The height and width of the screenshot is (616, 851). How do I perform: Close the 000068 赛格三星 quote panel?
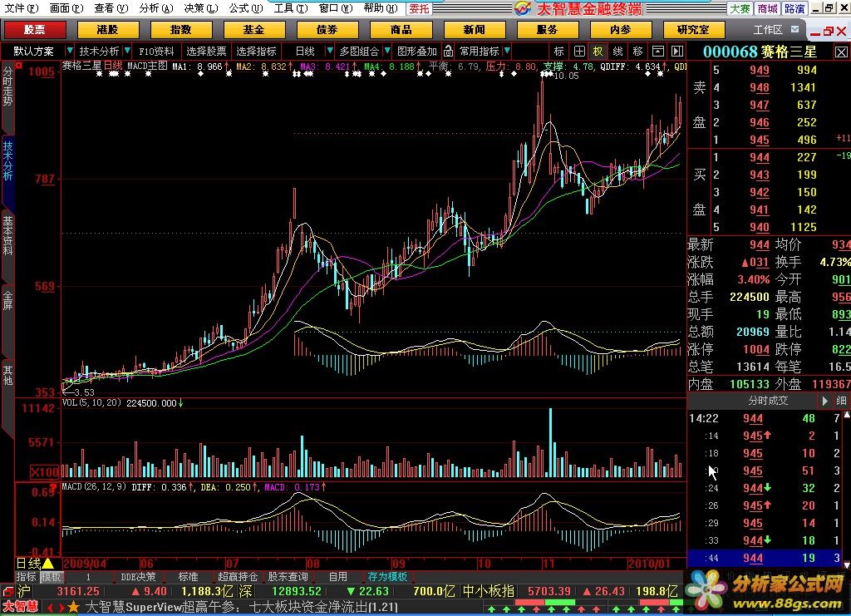click(x=841, y=52)
